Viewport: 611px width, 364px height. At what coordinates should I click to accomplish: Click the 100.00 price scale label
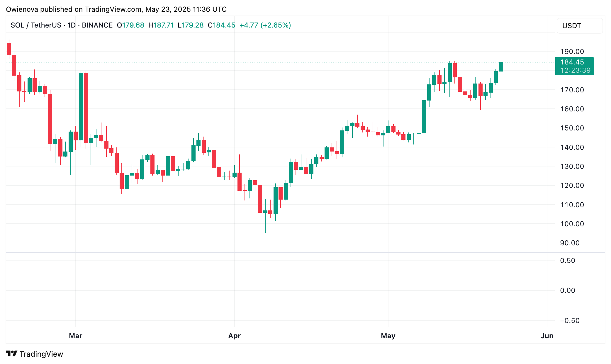click(x=572, y=224)
